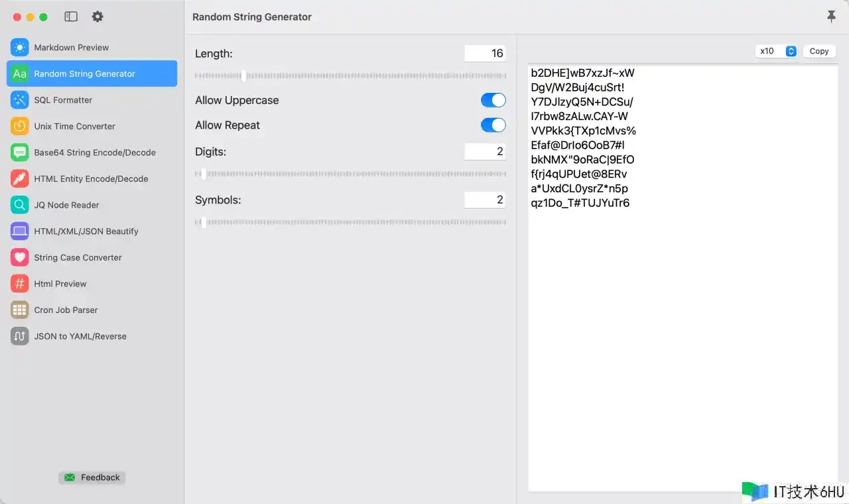Click the Html Preview hash icon
Image resolution: width=849 pixels, height=504 pixels.
(x=20, y=284)
